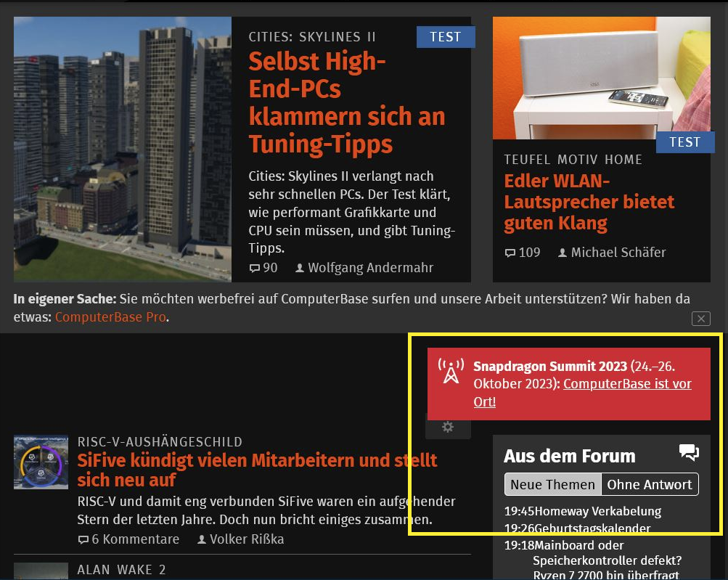728x580 pixels.
Task: Click the antenna icon in the Snapdragon Summit banner
Action: pos(451,371)
